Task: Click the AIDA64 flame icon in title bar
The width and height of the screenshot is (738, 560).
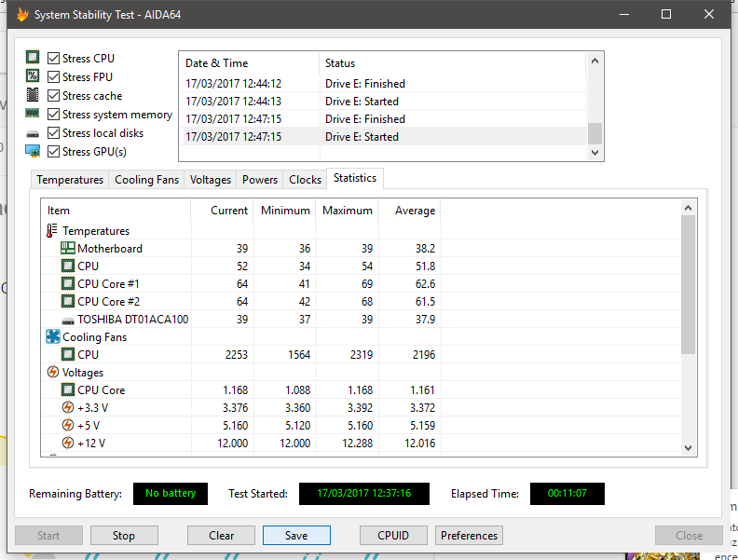Action: point(22,15)
